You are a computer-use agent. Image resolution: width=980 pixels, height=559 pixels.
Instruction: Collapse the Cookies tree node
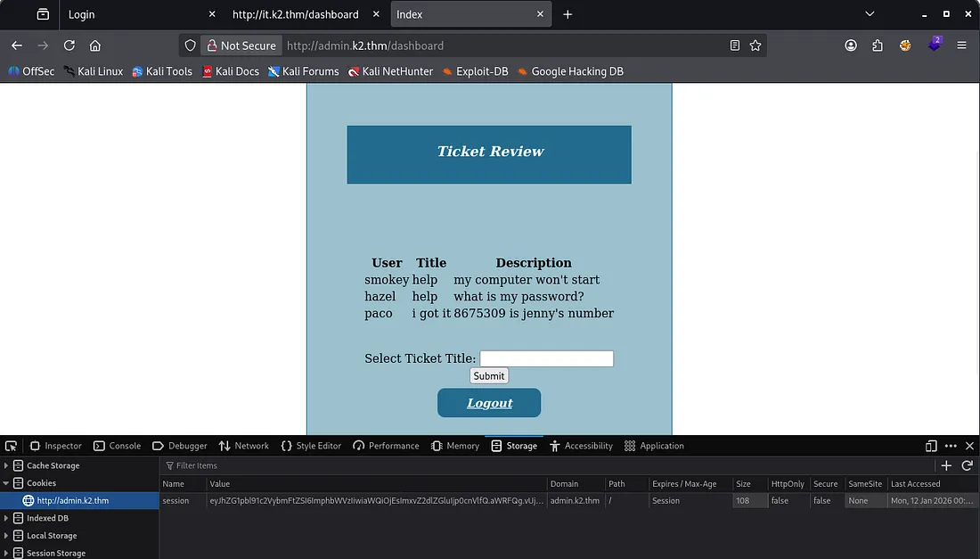click(7, 483)
